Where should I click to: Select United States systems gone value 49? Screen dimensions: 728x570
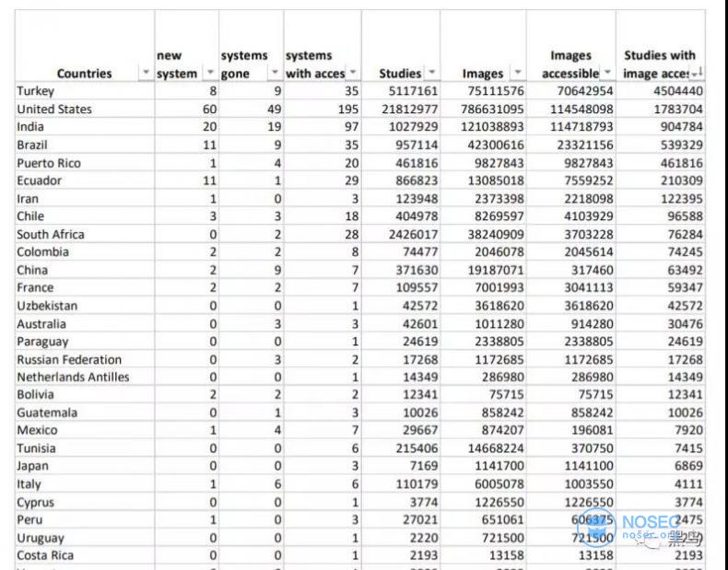pos(252,109)
